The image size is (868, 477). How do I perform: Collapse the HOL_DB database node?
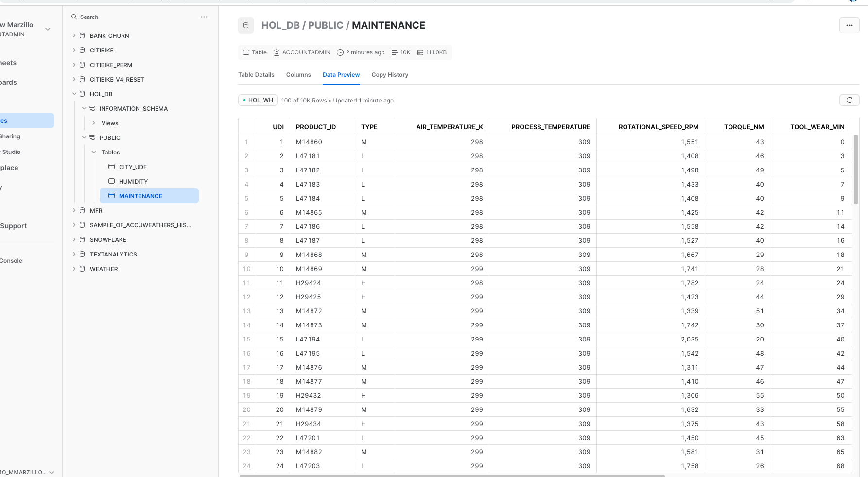(x=74, y=94)
